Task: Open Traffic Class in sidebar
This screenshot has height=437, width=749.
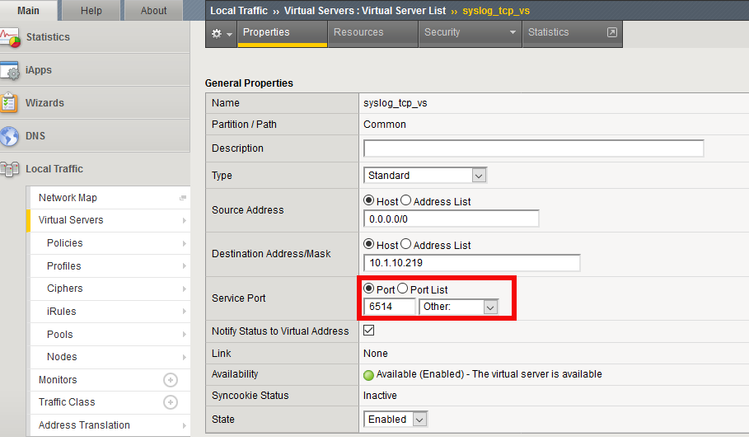Action: pyautogui.click(x=67, y=402)
